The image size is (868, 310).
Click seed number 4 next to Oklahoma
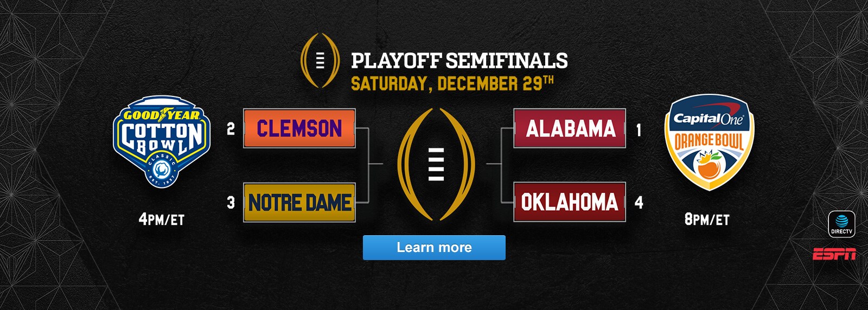[x=639, y=203]
